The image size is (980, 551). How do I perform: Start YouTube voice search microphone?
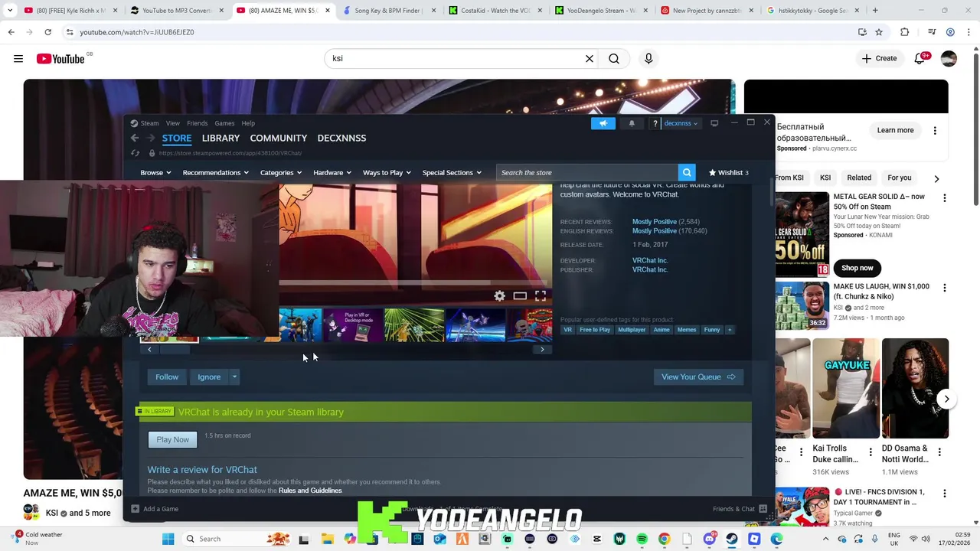pos(648,59)
